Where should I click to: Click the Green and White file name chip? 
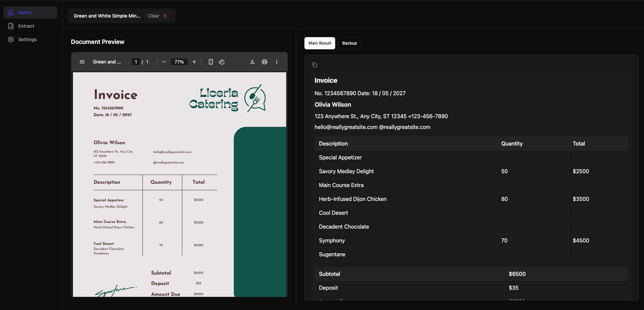pyautogui.click(x=107, y=16)
